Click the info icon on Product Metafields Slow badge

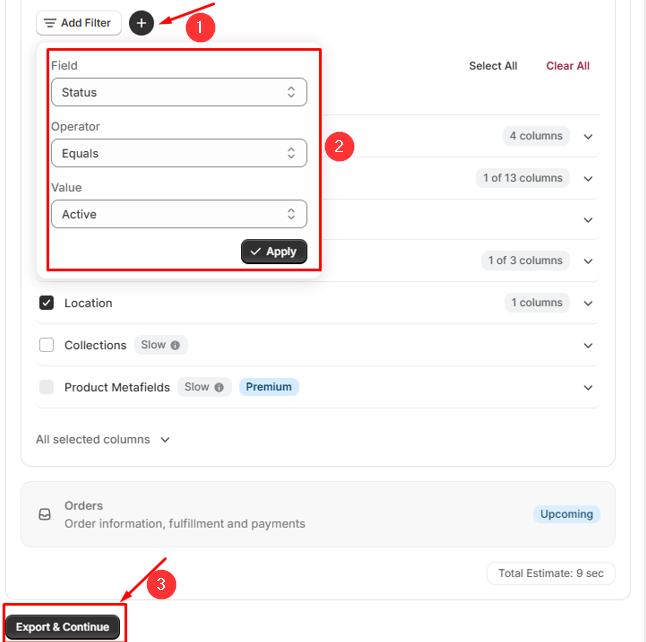click(219, 387)
